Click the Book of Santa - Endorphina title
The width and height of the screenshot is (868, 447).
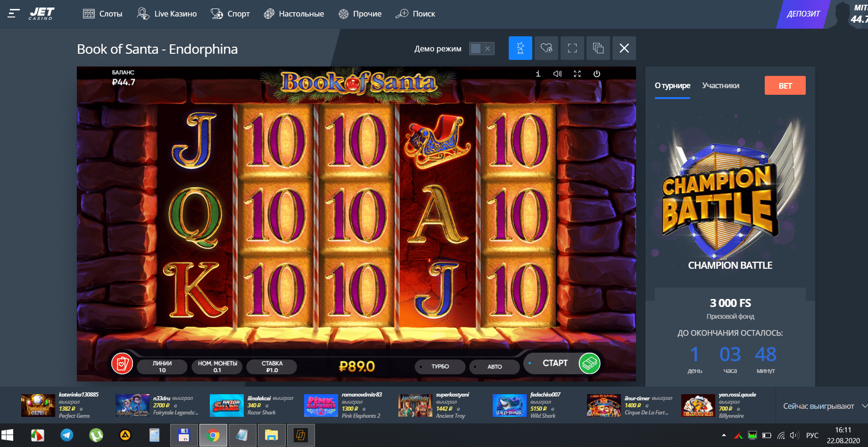click(x=157, y=49)
